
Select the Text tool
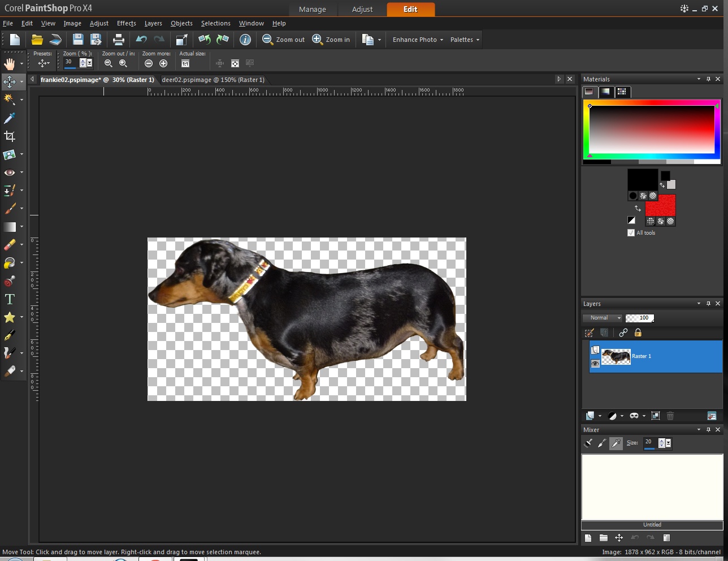(10, 299)
